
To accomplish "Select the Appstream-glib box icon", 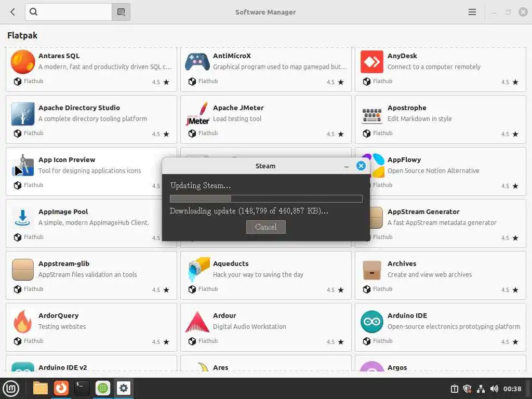I will pyautogui.click(x=23, y=270).
